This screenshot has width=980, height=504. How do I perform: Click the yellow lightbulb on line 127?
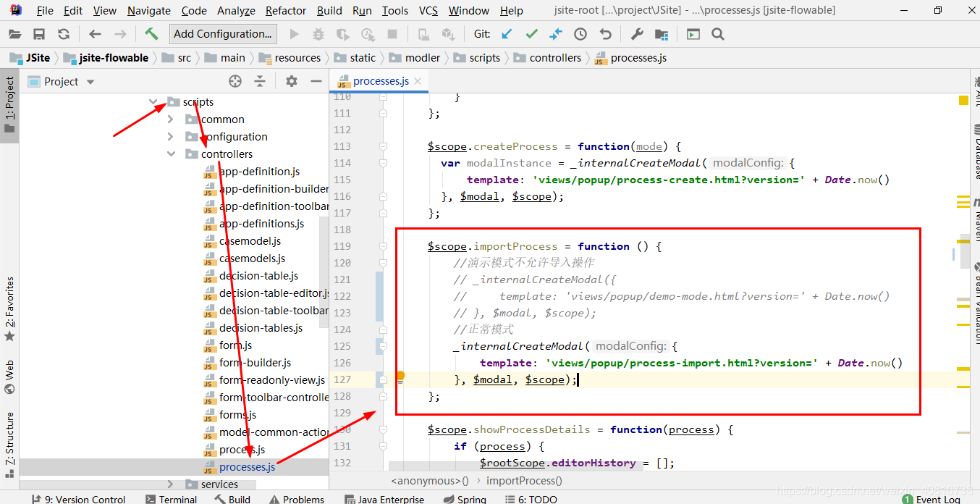tap(400, 376)
